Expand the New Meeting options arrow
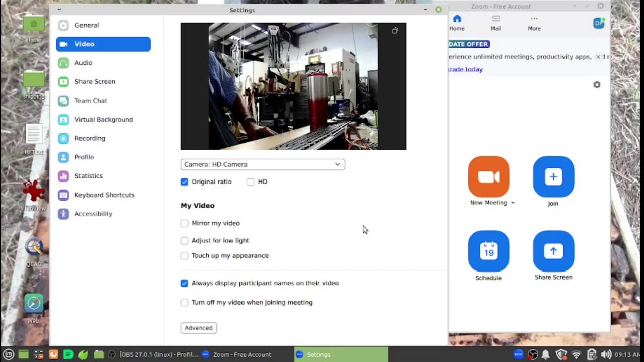This screenshot has width=644, height=362. (513, 203)
